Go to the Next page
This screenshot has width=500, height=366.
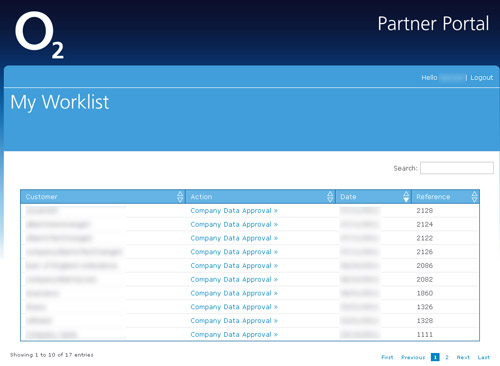pyautogui.click(x=463, y=357)
